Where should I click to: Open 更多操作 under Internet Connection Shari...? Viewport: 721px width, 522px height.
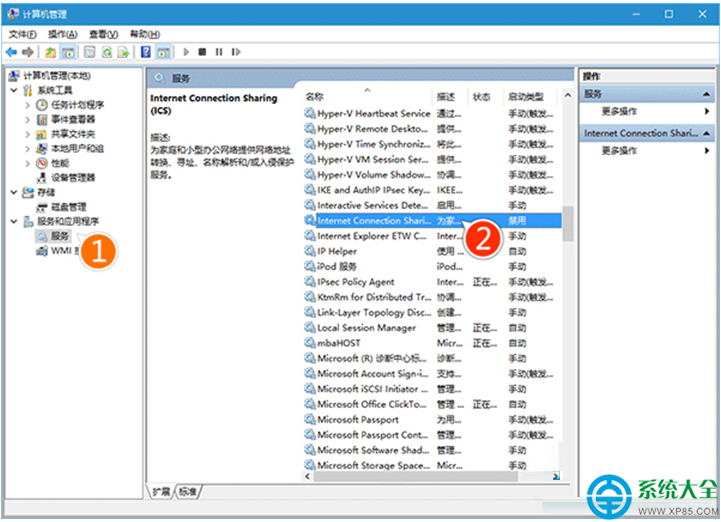point(619,151)
